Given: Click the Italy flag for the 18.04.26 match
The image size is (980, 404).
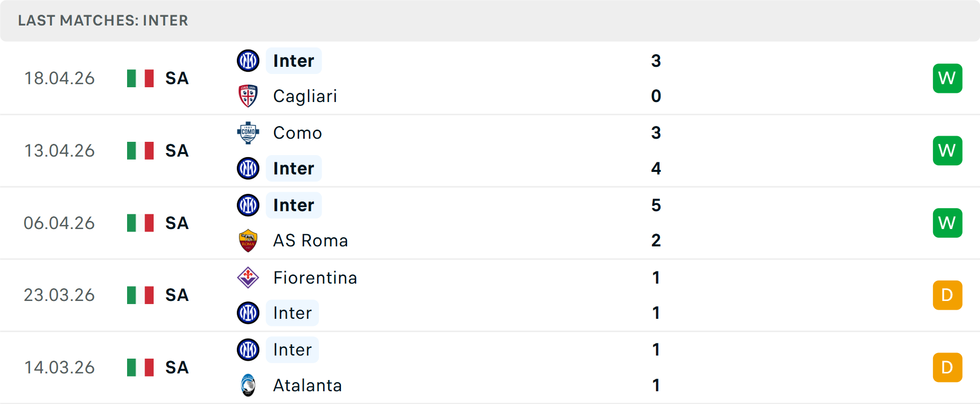Looking at the screenshot, I should click(140, 78).
